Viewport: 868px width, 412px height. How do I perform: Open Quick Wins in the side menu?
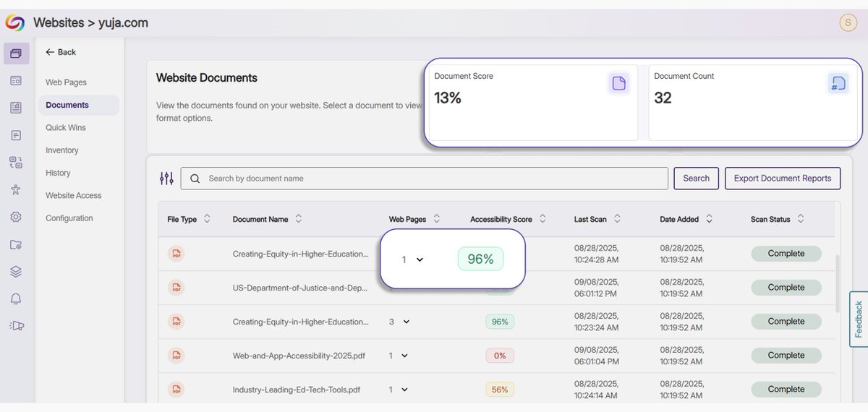point(66,128)
